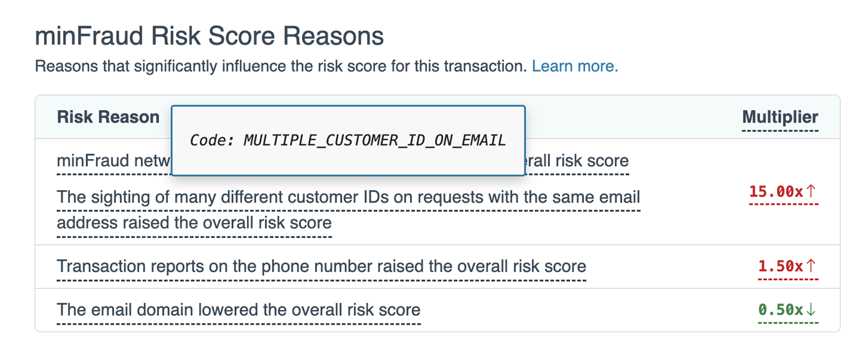Click the "erall risk score" fragment right of tooltip
Image resolution: width=868 pixels, height=341 pixels.
pos(577,161)
